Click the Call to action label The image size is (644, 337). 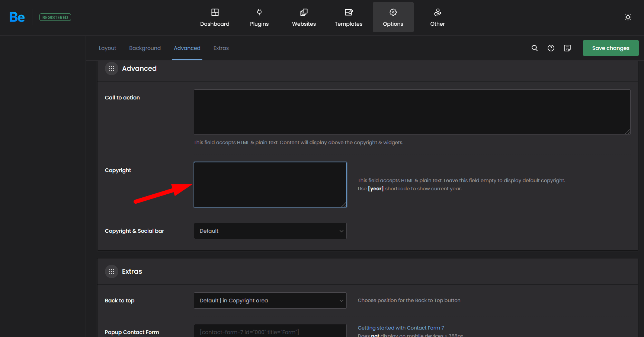click(122, 98)
